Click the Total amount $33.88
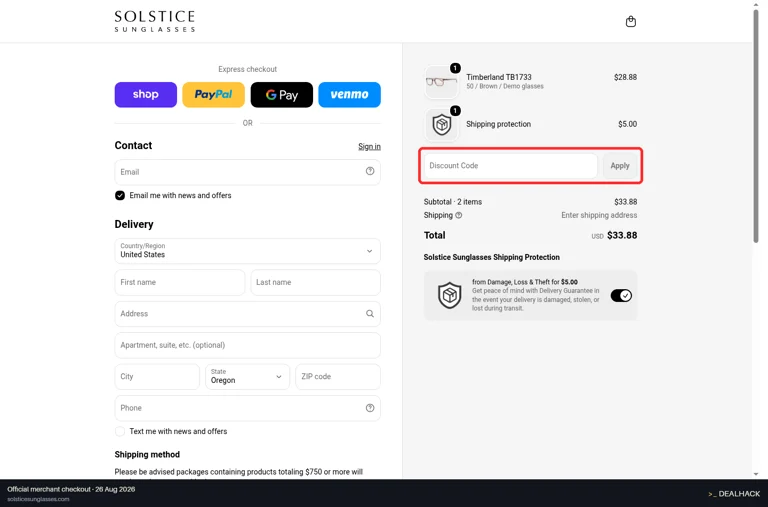The image size is (768, 507). tap(622, 235)
